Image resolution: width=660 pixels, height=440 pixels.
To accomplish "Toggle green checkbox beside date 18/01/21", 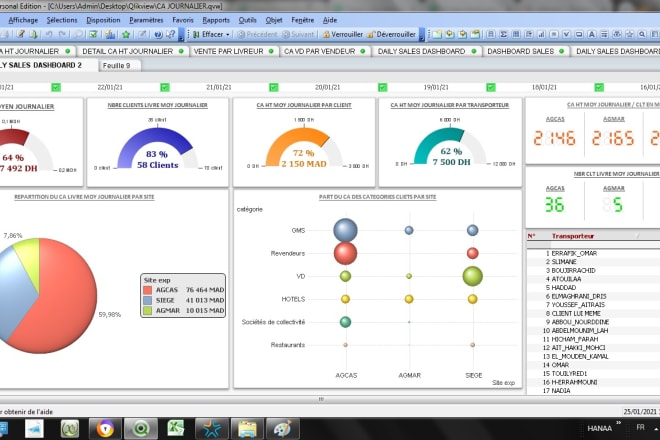I will click(x=599, y=87).
